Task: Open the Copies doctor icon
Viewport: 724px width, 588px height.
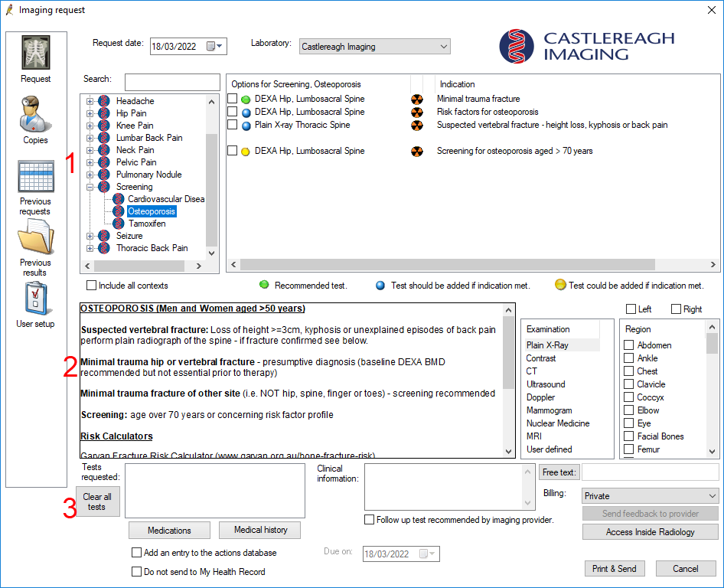Action: [35, 114]
